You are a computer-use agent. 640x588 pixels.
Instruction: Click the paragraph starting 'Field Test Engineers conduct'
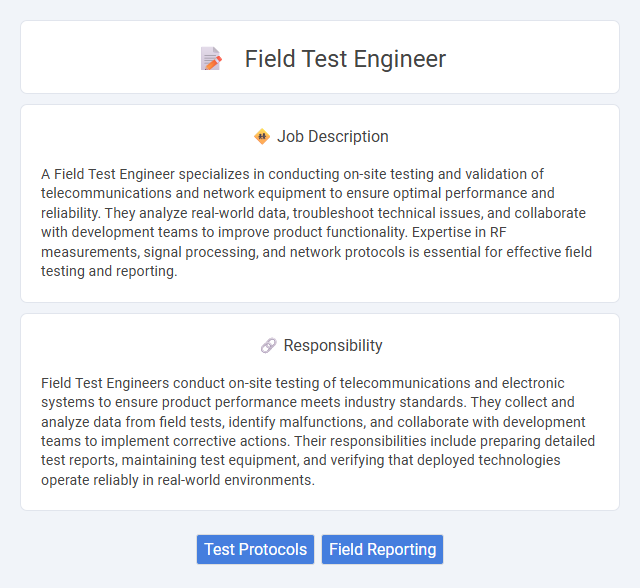(318, 431)
